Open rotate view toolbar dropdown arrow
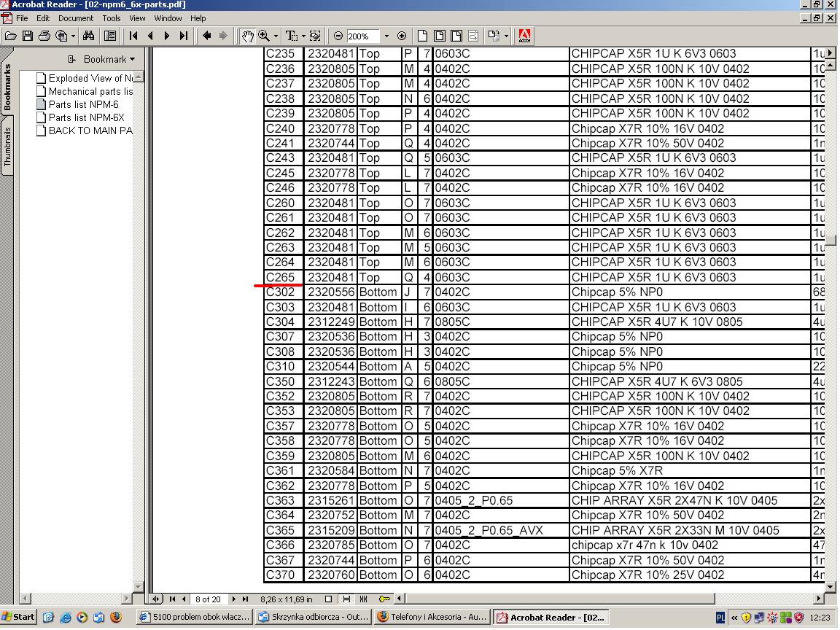This screenshot has height=630, width=840. click(506, 36)
